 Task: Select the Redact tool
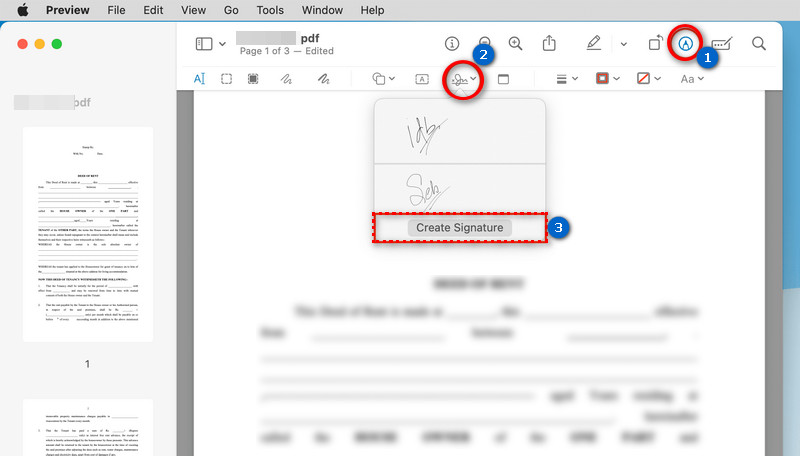coord(253,79)
